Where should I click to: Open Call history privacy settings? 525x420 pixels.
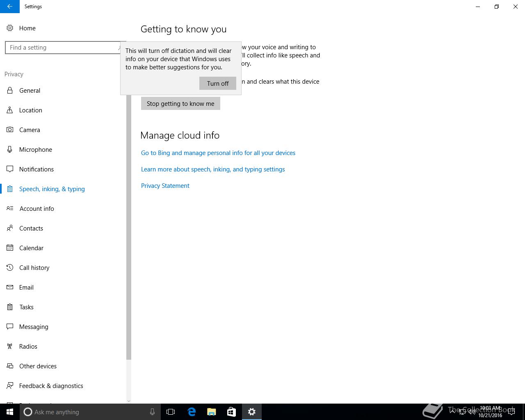(64, 267)
